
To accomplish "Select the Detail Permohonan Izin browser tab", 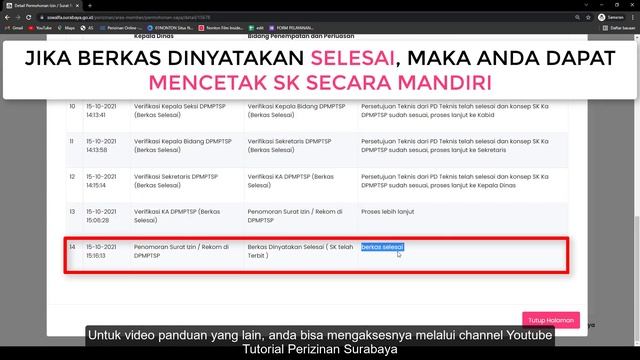I will tap(42, 6).
